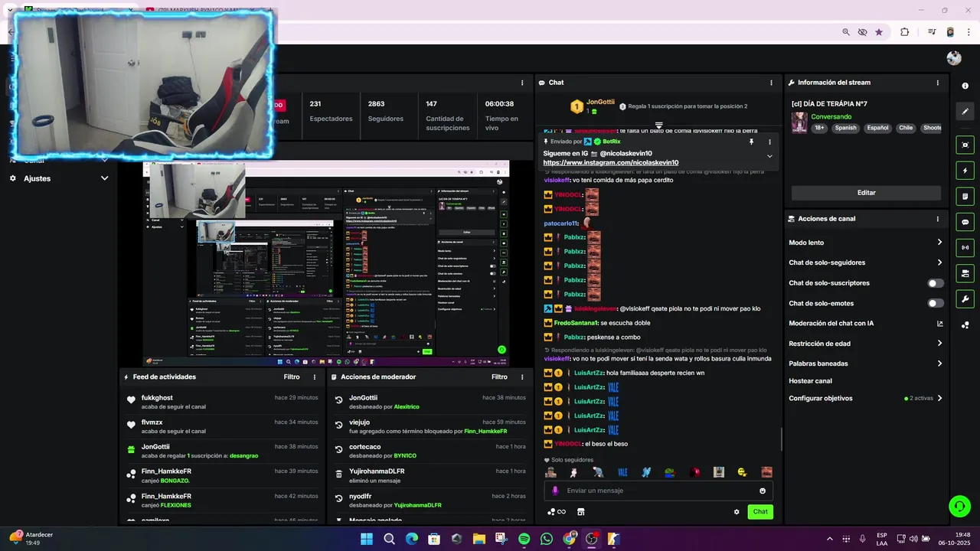This screenshot has height=551, width=980.
Task: Open Moderación del chat con IA
Action: (x=865, y=324)
